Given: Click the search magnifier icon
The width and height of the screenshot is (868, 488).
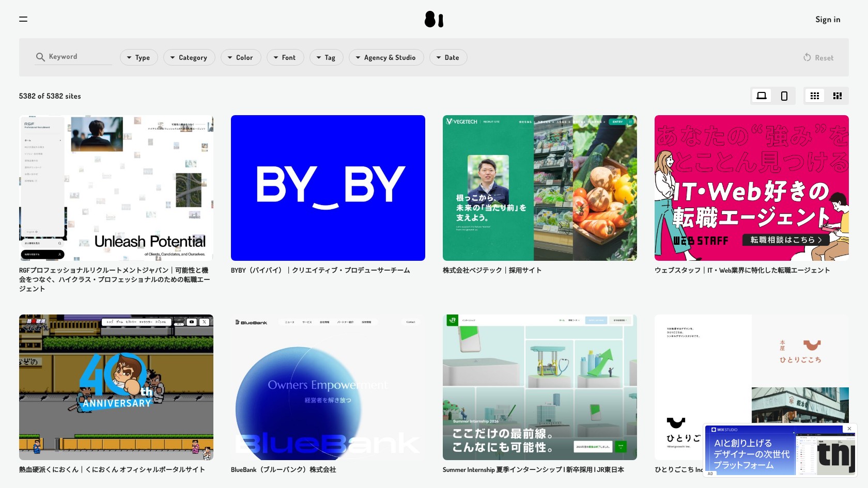Looking at the screenshot, I should pyautogui.click(x=40, y=57).
